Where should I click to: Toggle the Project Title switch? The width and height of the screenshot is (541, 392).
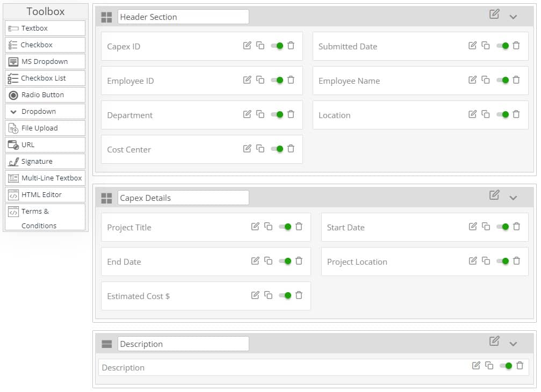click(285, 227)
